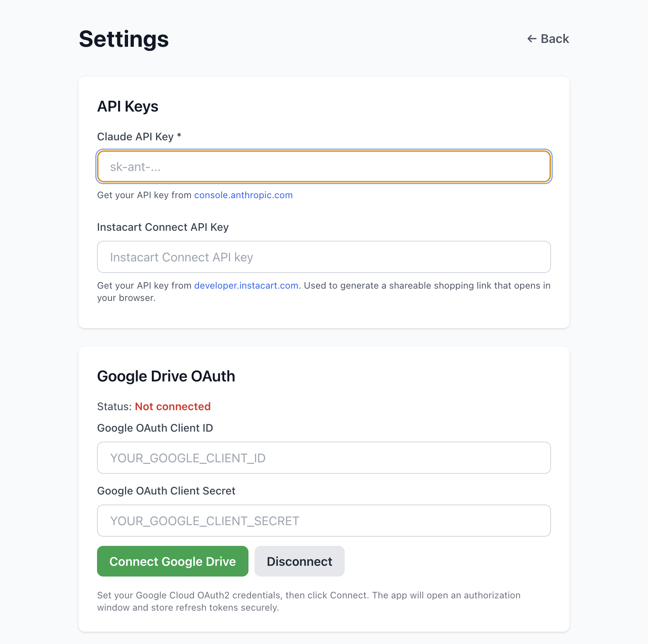This screenshot has height=644, width=648.
Task: Click the left arrow icon beside Back
Action: click(531, 39)
